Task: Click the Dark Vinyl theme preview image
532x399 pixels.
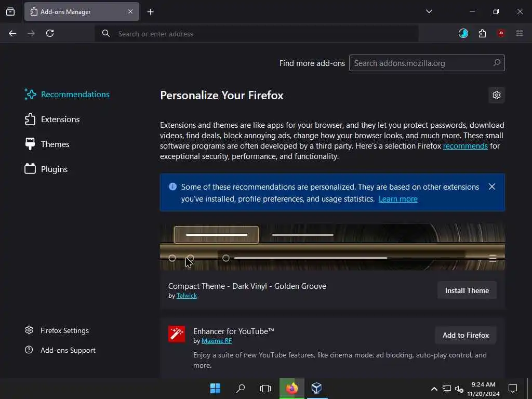Action: 332,247
